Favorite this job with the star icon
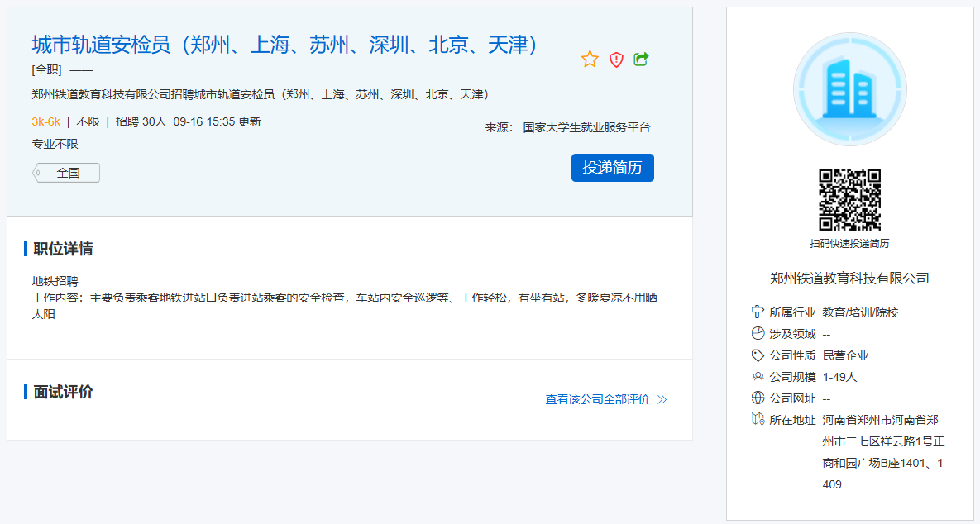The image size is (980, 524). [590, 60]
